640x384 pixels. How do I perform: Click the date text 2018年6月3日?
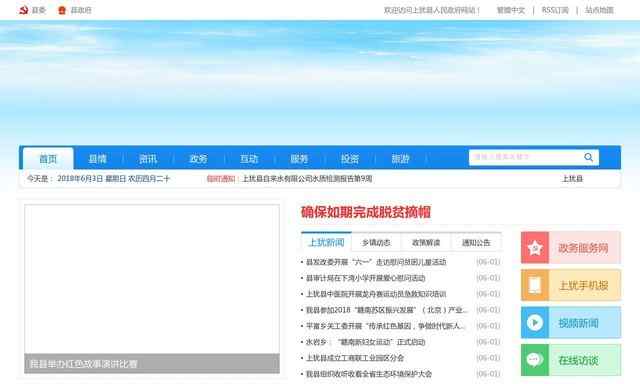[80, 179]
